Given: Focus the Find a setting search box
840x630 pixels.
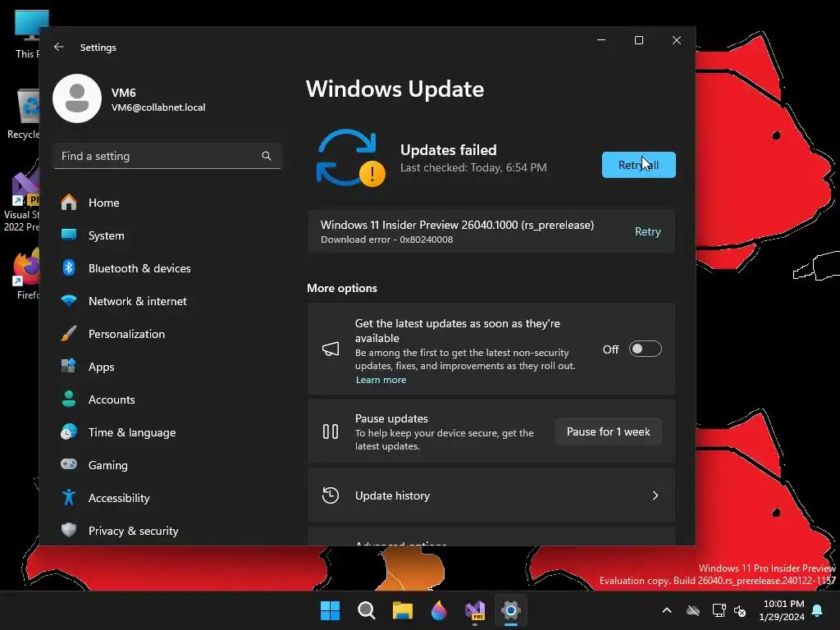Looking at the screenshot, I should pyautogui.click(x=167, y=156).
